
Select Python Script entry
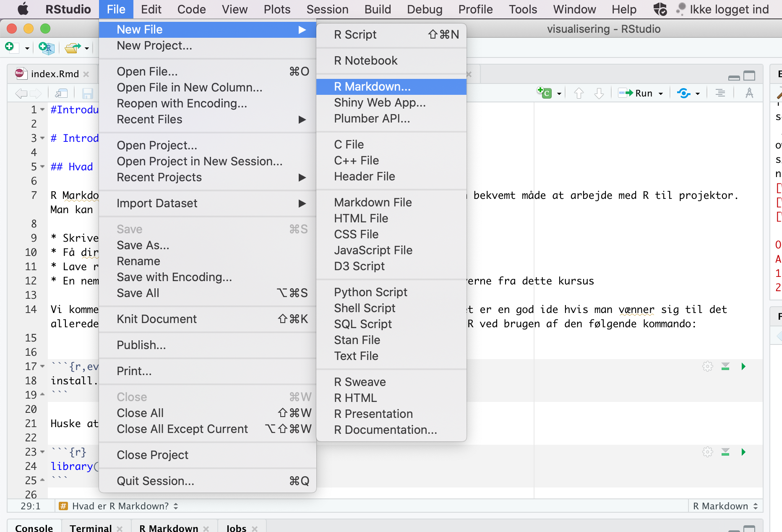[391, 292]
